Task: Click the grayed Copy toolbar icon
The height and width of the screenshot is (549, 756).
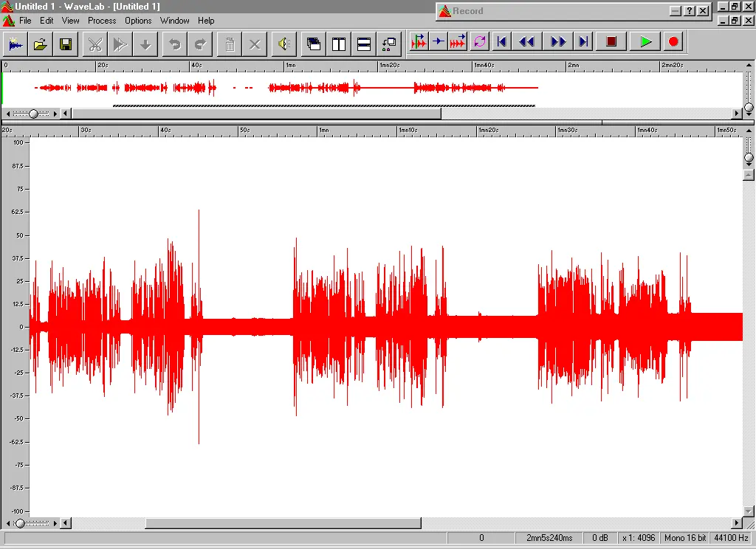Action: pos(120,44)
